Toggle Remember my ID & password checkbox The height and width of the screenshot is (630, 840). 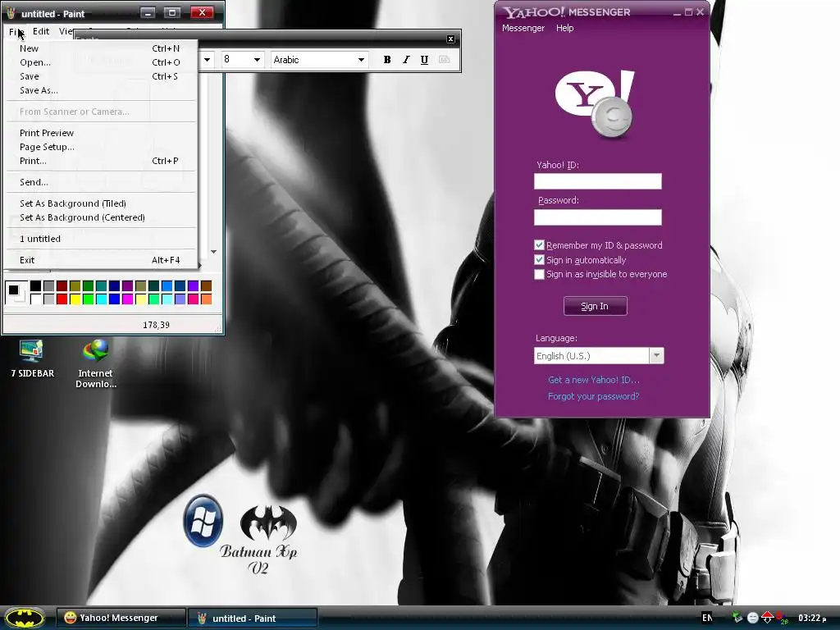coord(539,244)
